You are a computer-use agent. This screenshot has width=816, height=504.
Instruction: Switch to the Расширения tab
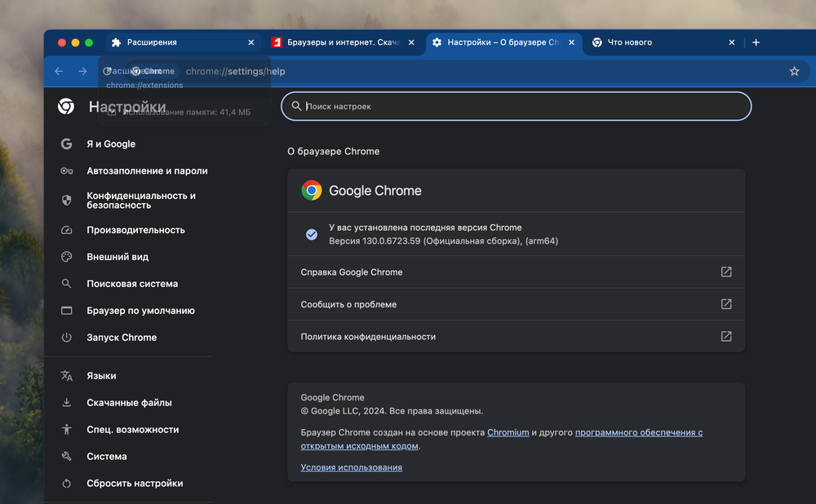pyautogui.click(x=182, y=42)
